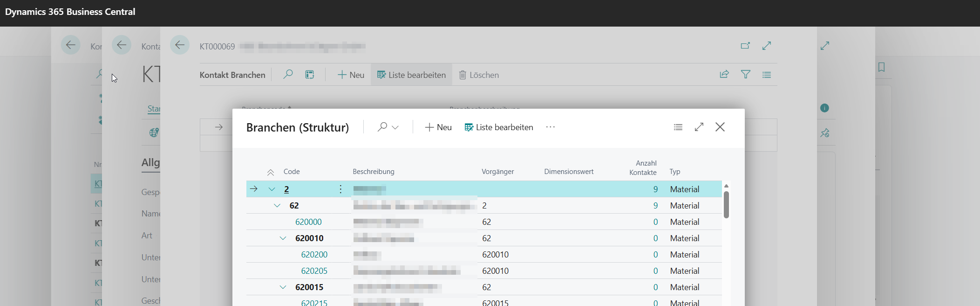Click the search icon in Kontakt Branchen
Screen dimensions: 980x306
pyautogui.click(x=288, y=75)
